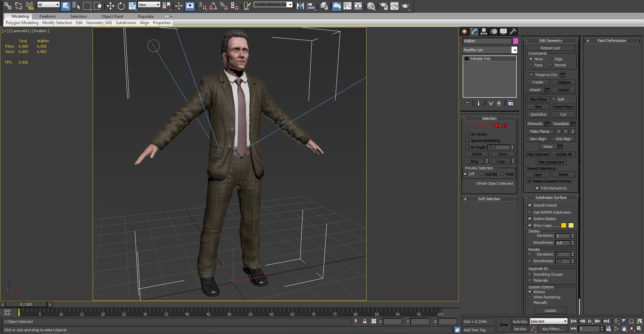This screenshot has width=644, height=334.
Task: Toggle the Use NURMS Subdivision checkbox
Action: (x=530, y=212)
